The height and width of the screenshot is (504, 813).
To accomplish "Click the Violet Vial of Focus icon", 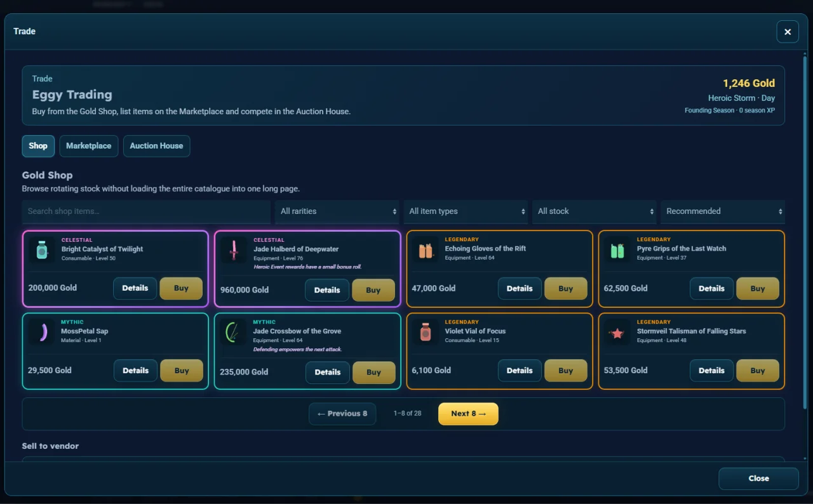I will coord(426,332).
